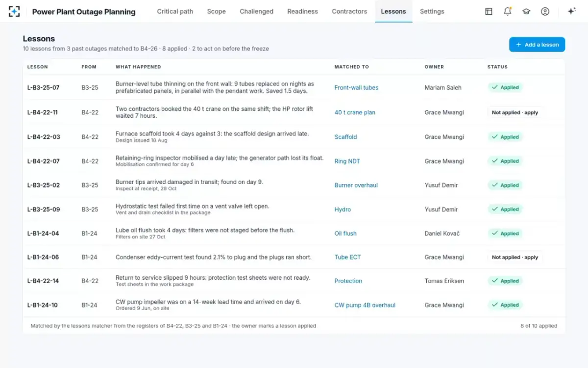Image resolution: width=588 pixels, height=368 pixels.
Task: Open the layout panel icon
Action: [x=489, y=11]
